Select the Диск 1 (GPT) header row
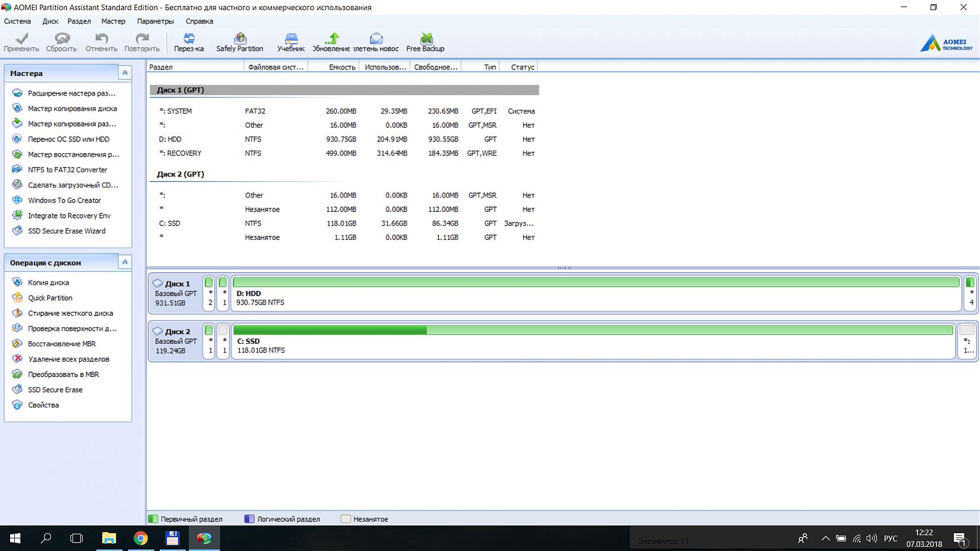The width and height of the screenshot is (980, 551). coord(344,90)
